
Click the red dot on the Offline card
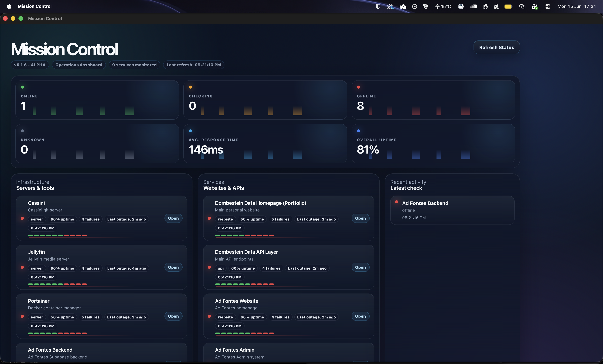coord(358,87)
